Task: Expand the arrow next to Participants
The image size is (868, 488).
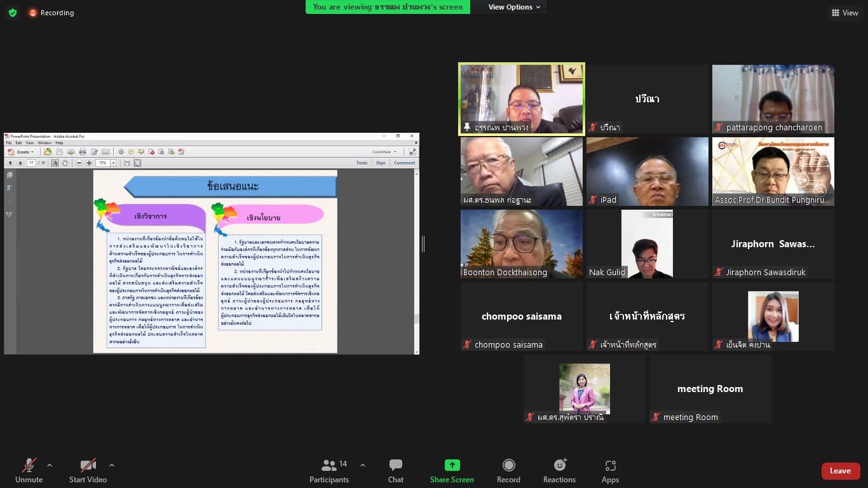Action: tap(363, 465)
